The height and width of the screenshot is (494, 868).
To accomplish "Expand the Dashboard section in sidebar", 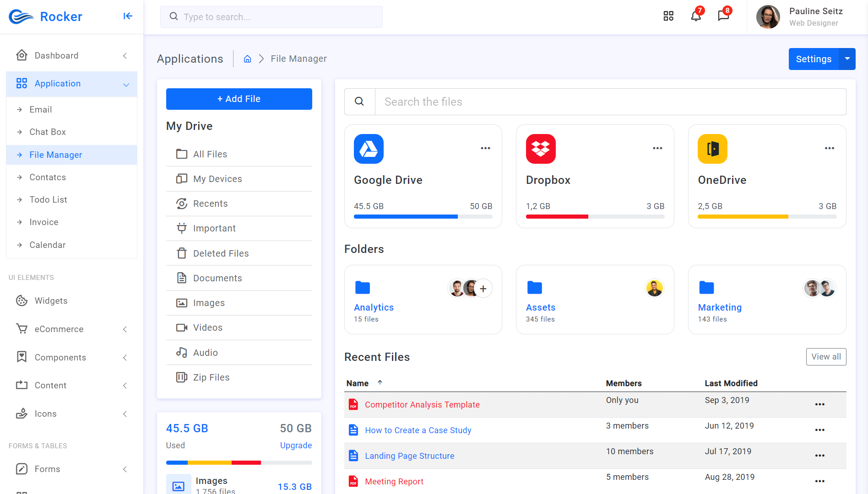I will tap(125, 55).
